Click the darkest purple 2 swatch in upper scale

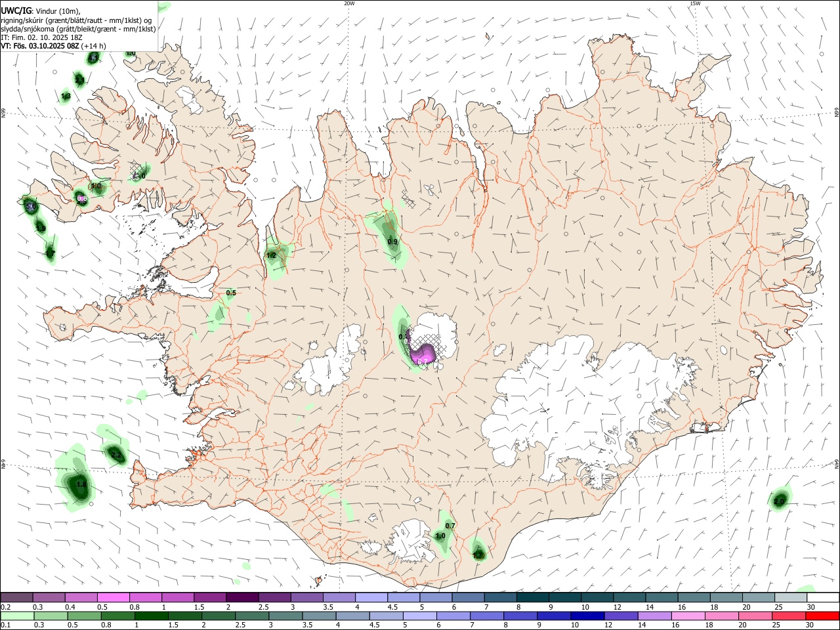241,598
